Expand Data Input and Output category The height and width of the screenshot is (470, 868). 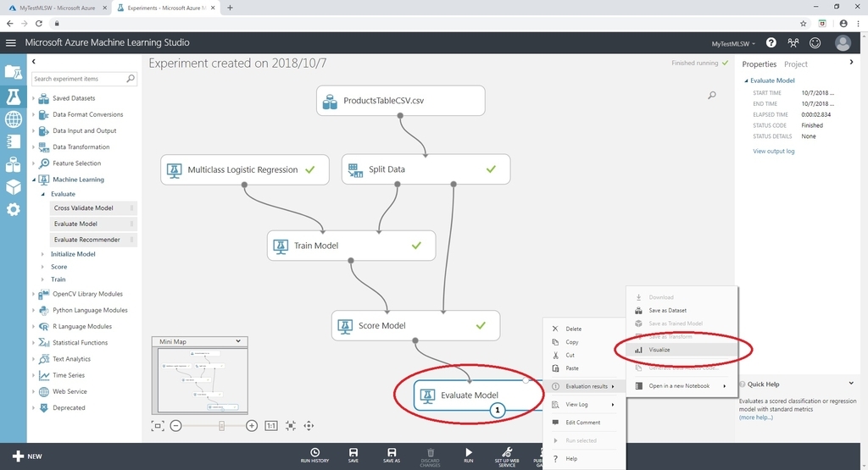point(33,131)
